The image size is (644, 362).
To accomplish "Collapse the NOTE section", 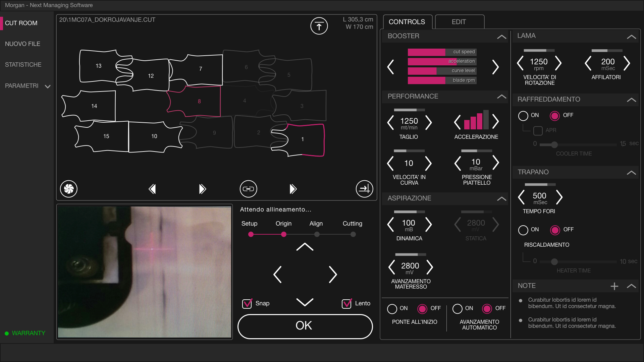I will (x=632, y=286).
